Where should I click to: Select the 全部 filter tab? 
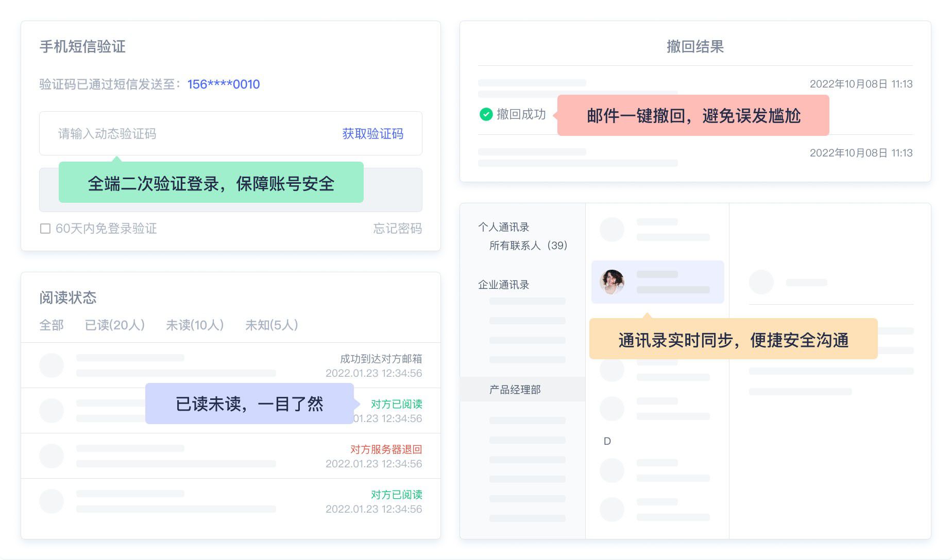[x=51, y=325]
